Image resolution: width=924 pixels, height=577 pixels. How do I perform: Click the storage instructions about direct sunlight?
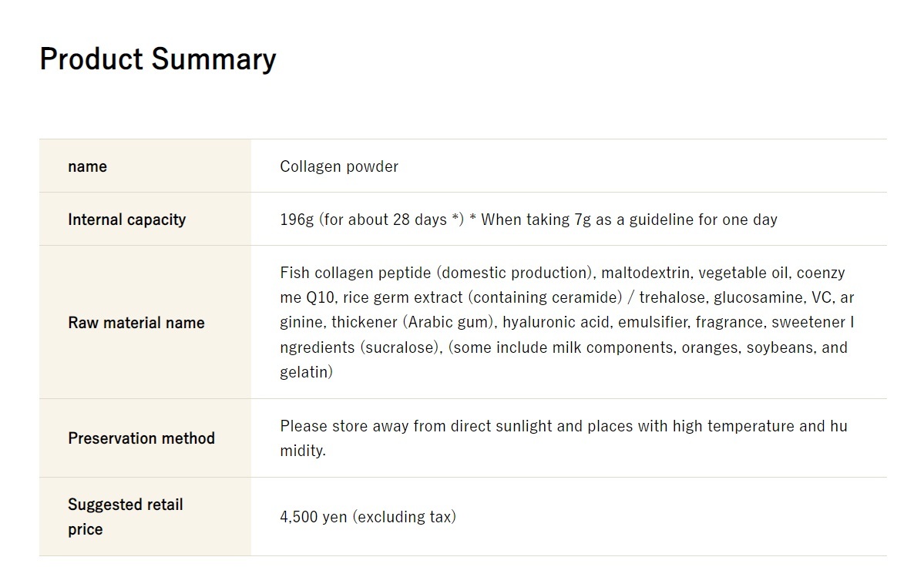tap(563, 438)
